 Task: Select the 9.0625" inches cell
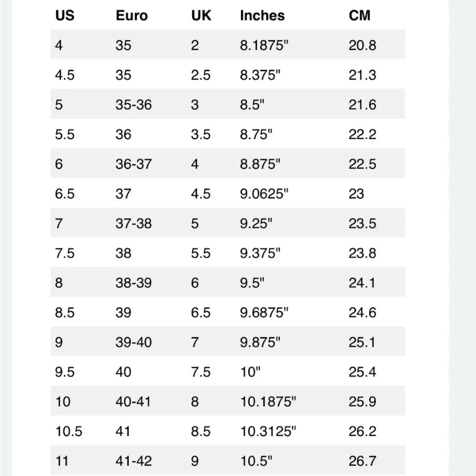click(x=265, y=194)
